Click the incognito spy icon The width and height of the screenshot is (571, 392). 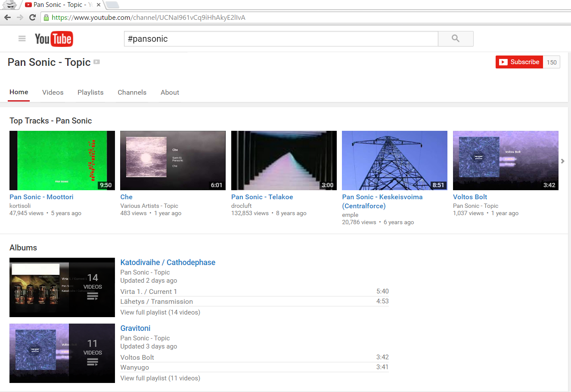click(9, 5)
